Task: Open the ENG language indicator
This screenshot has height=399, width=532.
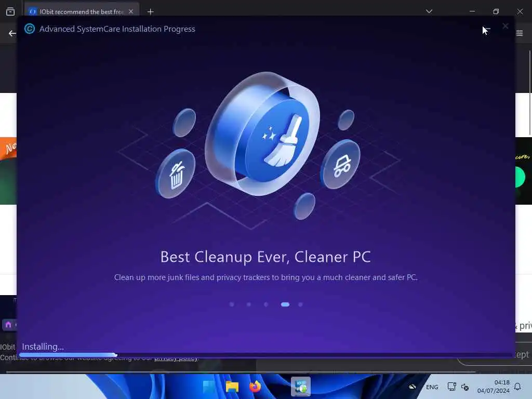Action: tap(432, 387)
